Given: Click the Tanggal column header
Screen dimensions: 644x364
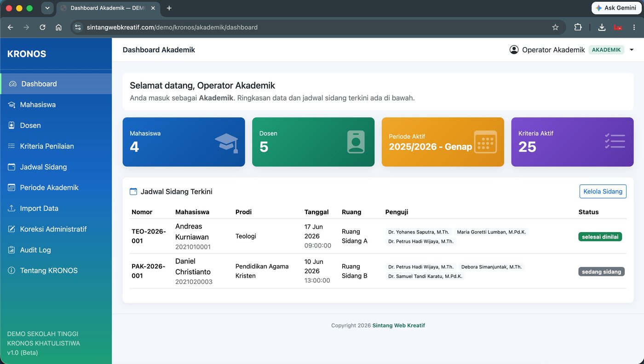Looking at the screenshot, I should point(316,212).
